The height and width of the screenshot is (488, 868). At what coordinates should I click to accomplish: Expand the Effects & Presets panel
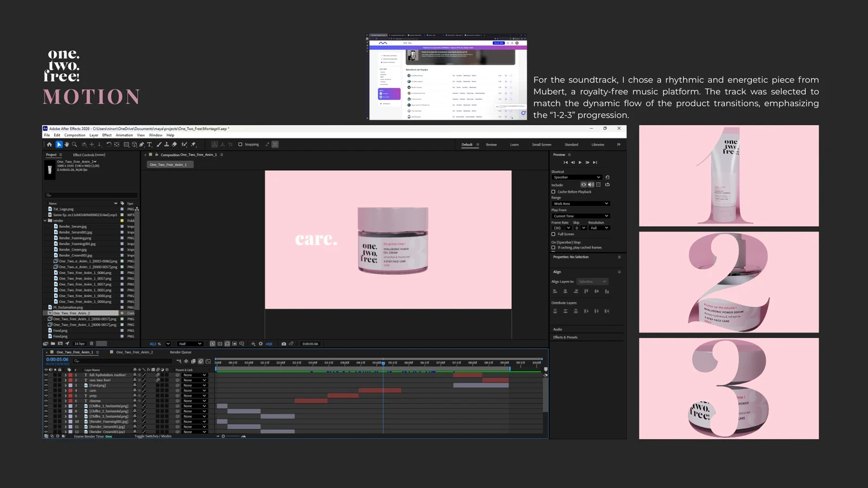click(x=565, y=337)
